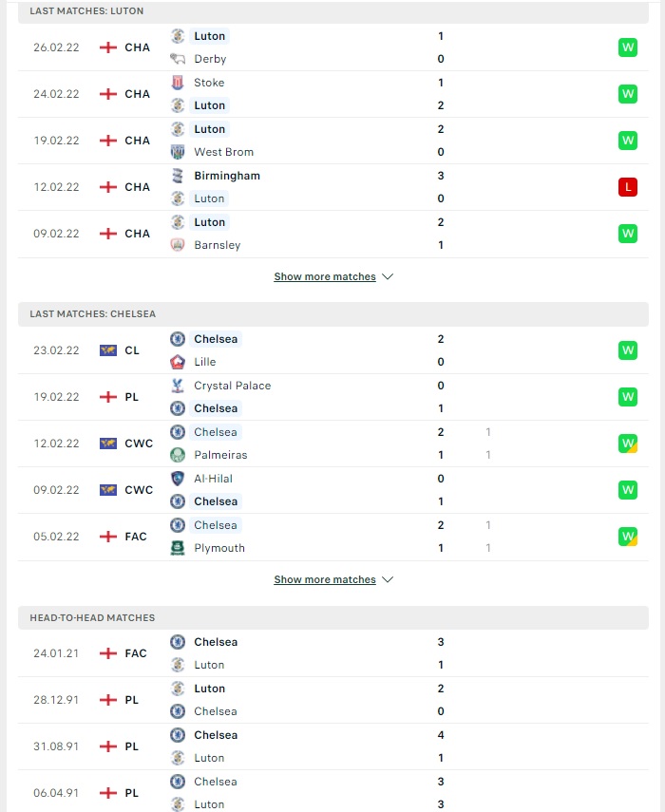This screenshot has width=665, height=812.
Task: Click the Derby team crest icon
Action: click(x=178, y=59)
